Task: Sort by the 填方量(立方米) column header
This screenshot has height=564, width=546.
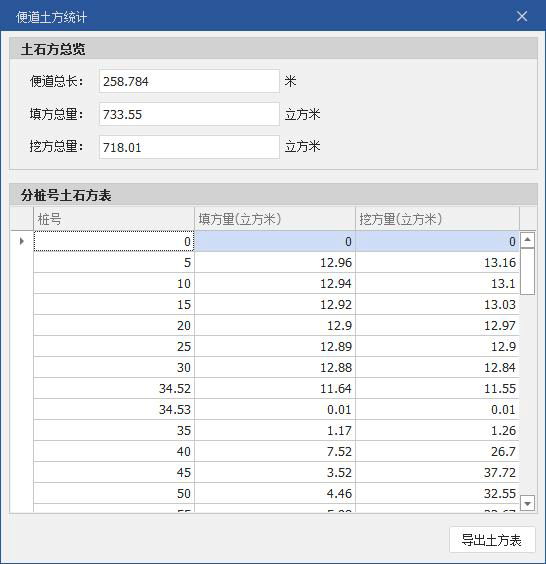Action: pos(275,219)
